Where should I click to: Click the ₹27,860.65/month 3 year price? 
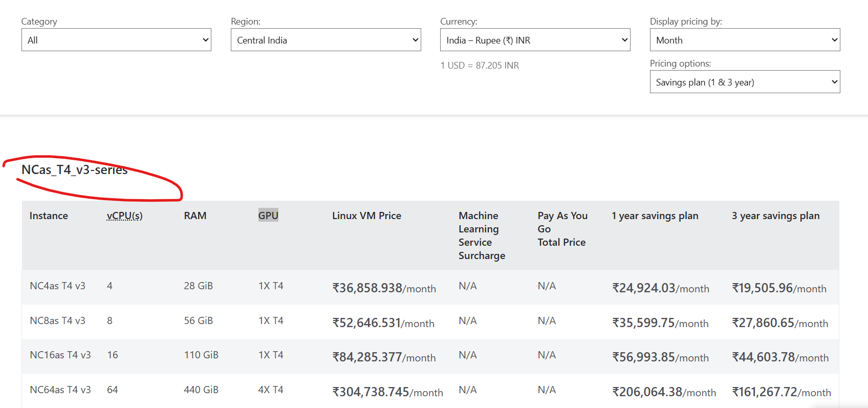tap(780, 323)
